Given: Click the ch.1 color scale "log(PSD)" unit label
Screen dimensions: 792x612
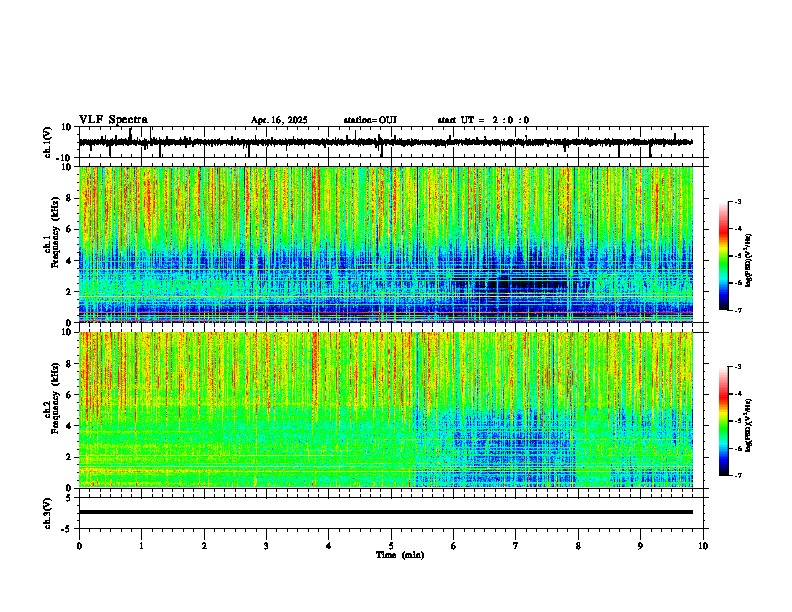Looking at the screenshot, I should [749, 261].
